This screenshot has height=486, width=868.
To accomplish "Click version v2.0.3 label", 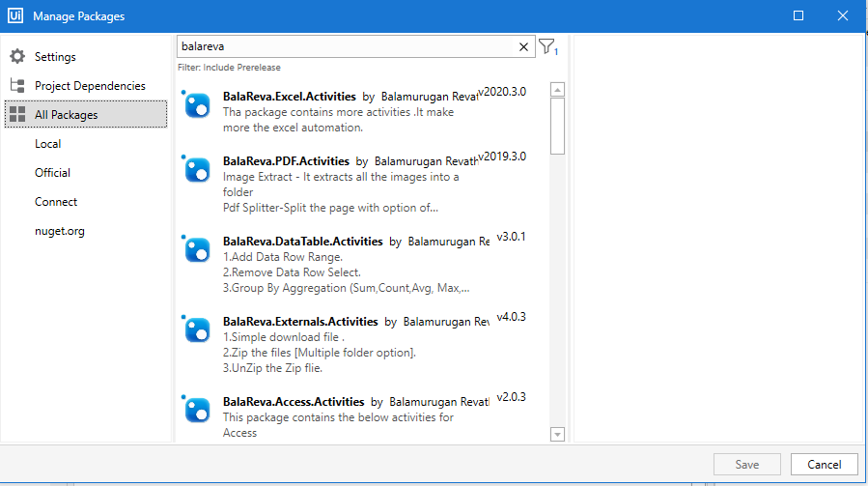I will [x=511, y=397].
